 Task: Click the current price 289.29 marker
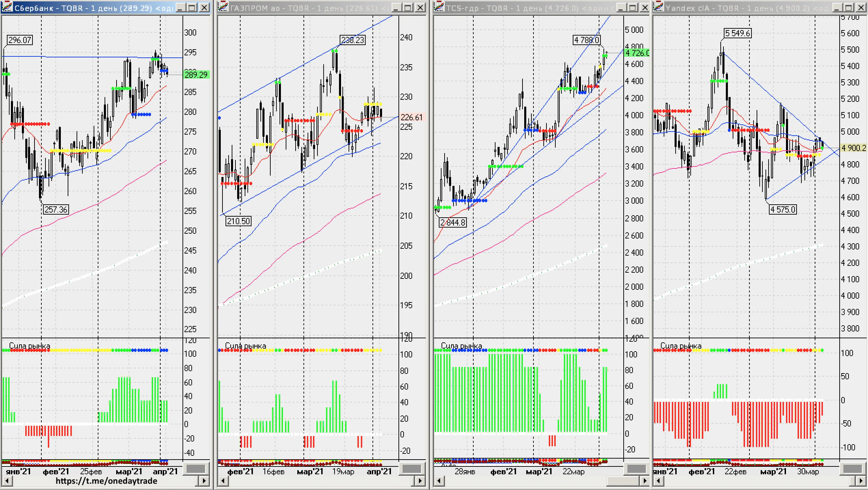tap(196, 74)
